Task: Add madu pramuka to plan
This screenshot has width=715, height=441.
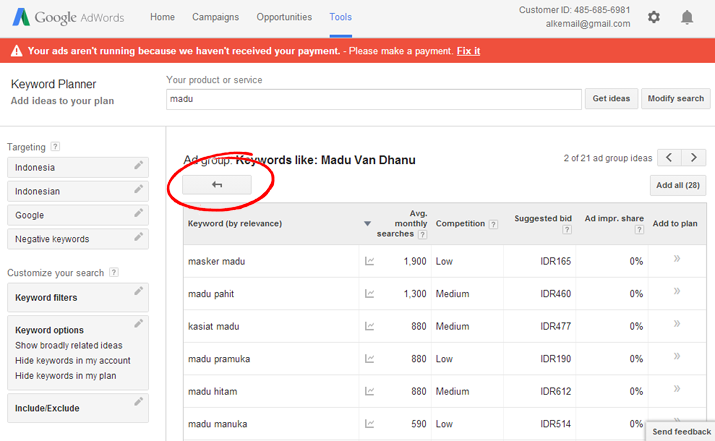Action: tap(677, 356)
